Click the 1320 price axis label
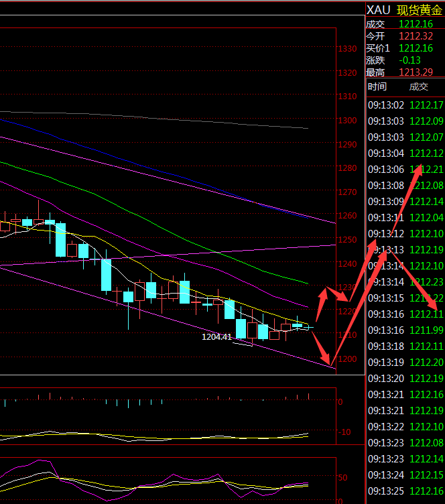This screenshot has width=445, height=504. 347,73
